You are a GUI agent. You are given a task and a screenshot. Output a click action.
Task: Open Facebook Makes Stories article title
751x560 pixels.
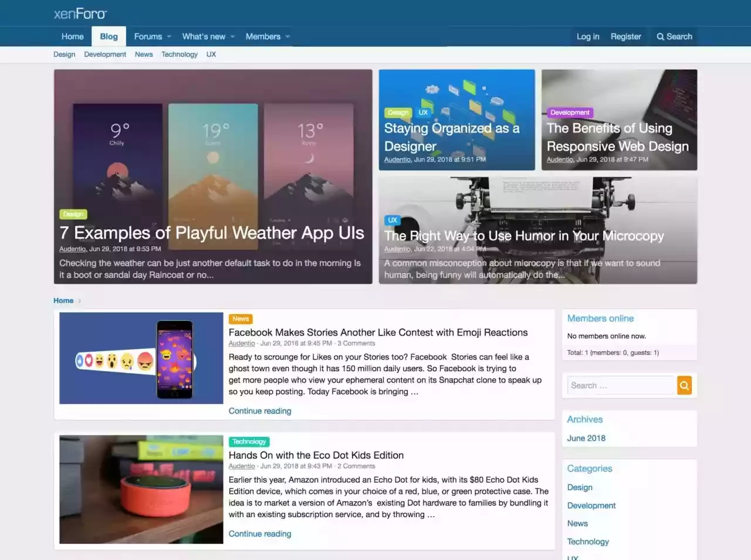tap(378, 332)
